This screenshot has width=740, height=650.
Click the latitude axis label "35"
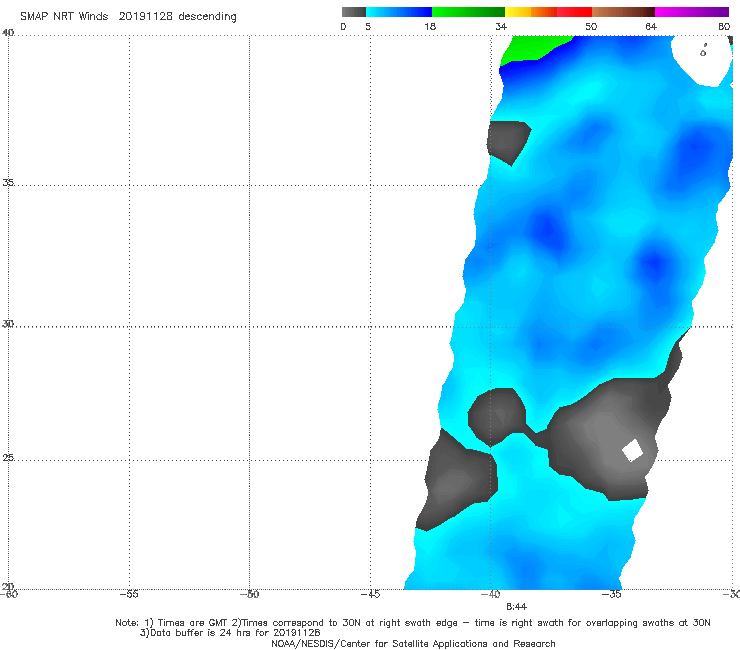tap(8, 182)
